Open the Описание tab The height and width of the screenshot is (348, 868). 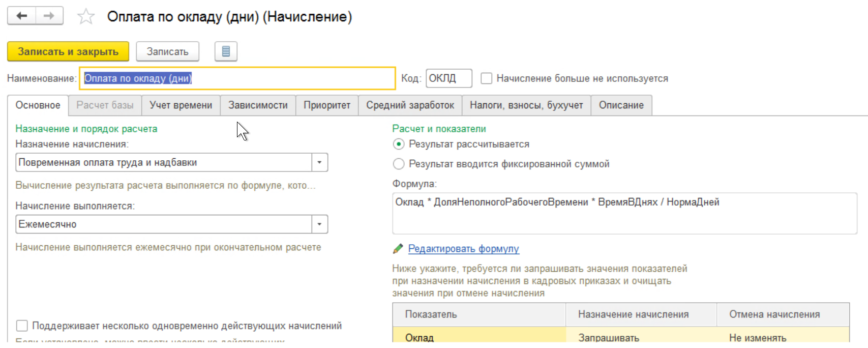[x=621, y=105]
